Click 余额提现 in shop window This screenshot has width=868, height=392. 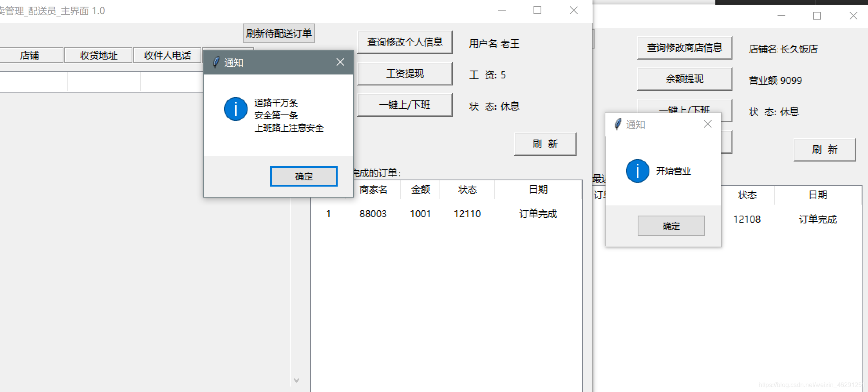point(684,79)
